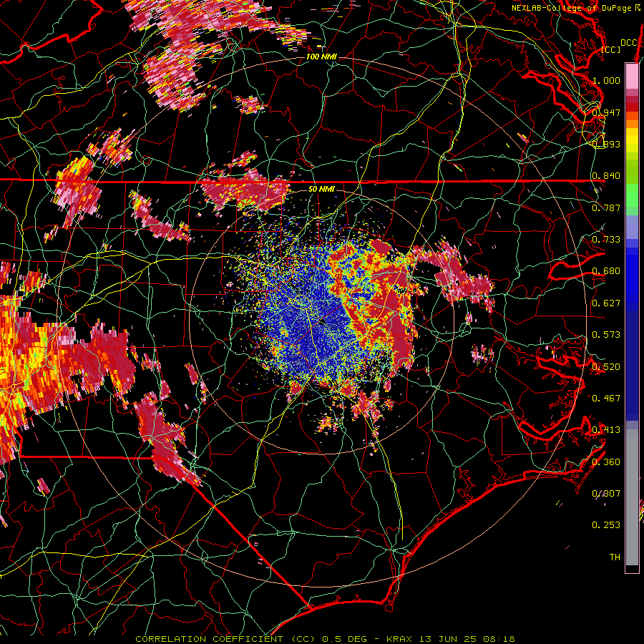Click the 0.947 scale value
This screenshot has height=644, width=644.
pyautogui.click(x=606, y=112)
